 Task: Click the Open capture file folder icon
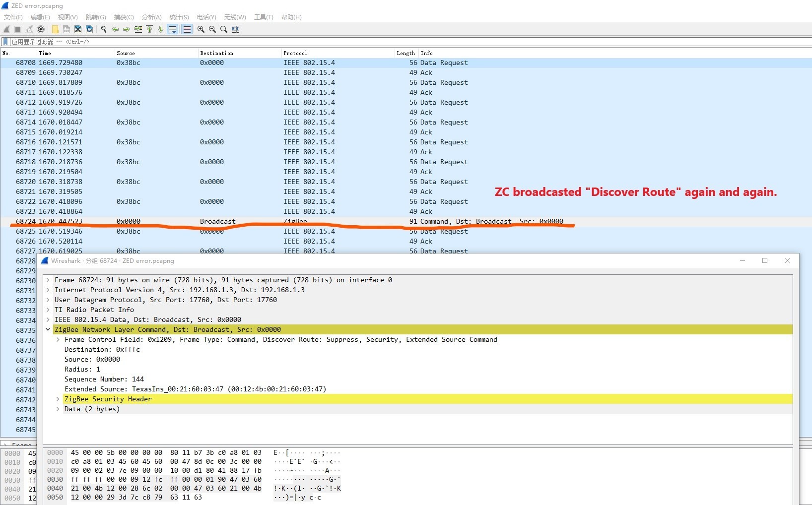(55, 29)
